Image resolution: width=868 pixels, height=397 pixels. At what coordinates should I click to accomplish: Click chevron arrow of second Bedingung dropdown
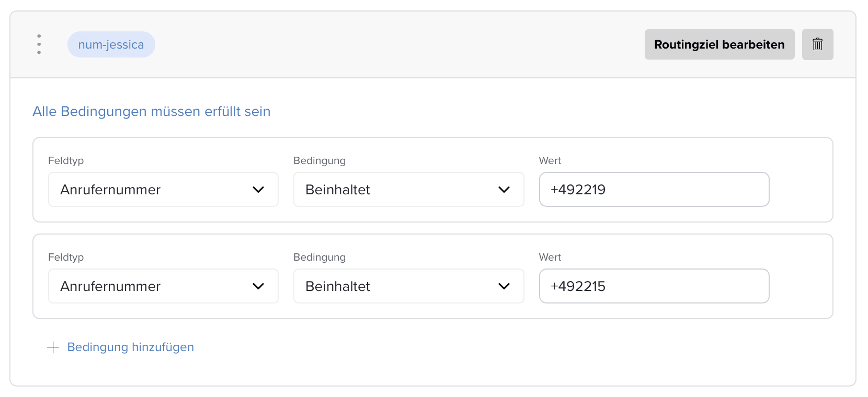[504, 286]
